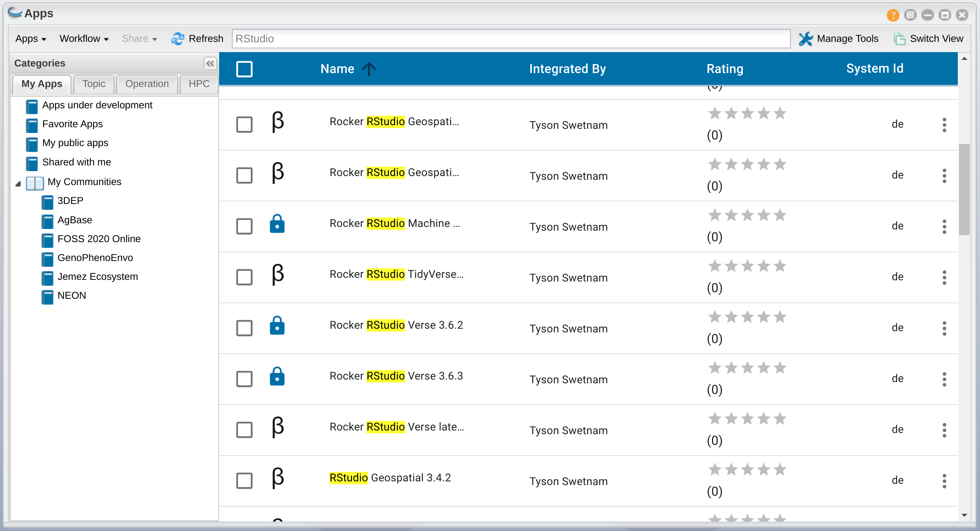Screen dimensions: 980x531
Task: Rate Rocker RStudio Machine app five stars
Action: tap(780, 215)
